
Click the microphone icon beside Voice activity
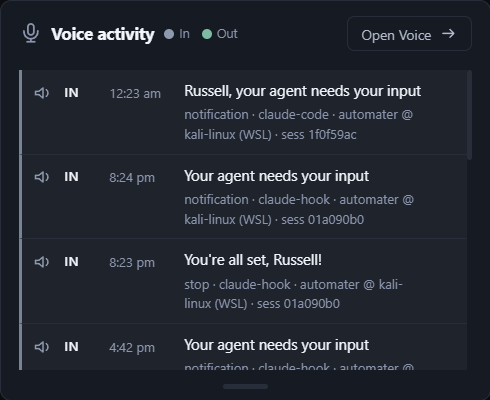[31, 33]
